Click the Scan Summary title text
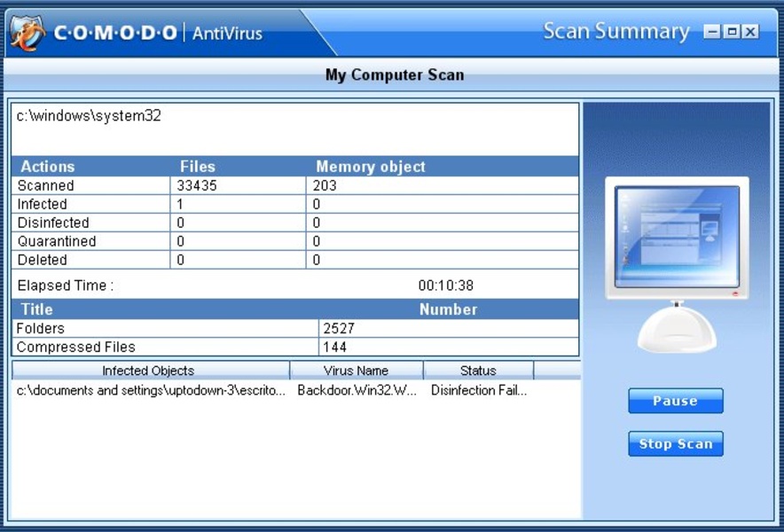 616,32
